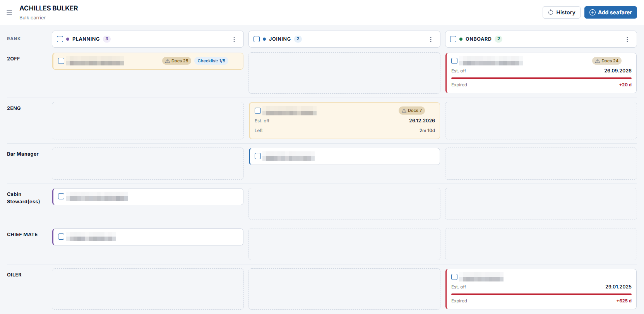This screenshot has width=644, height=314.
Task: Select all seafarers in JOINING column
Action: pos(257,39)
